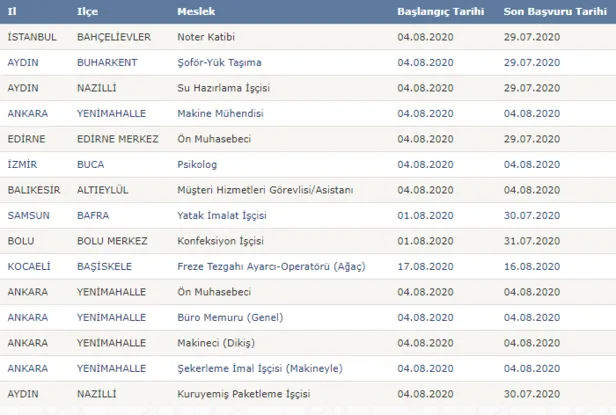Select the KOCAELİ province cell
Viewport: 616px width, 415px height.
click(x=31, y=267)
